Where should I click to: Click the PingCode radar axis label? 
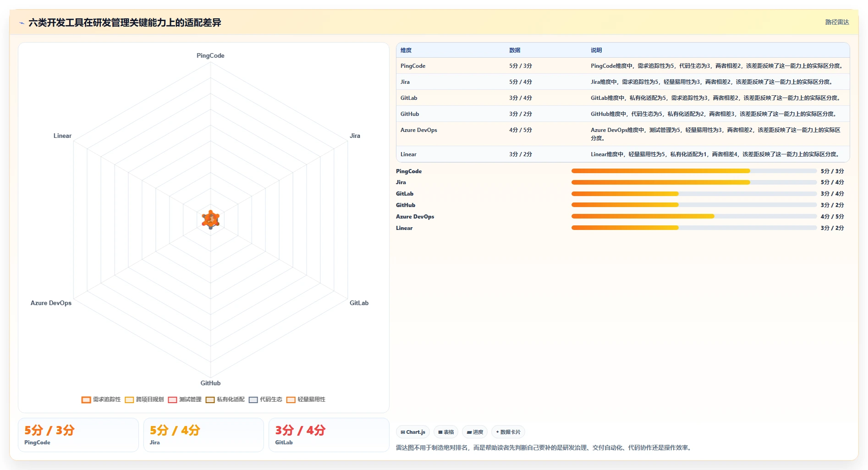(210, 55)
